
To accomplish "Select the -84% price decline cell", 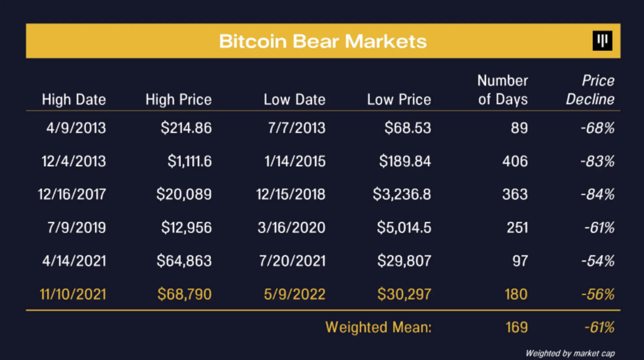I will (597, 194).
